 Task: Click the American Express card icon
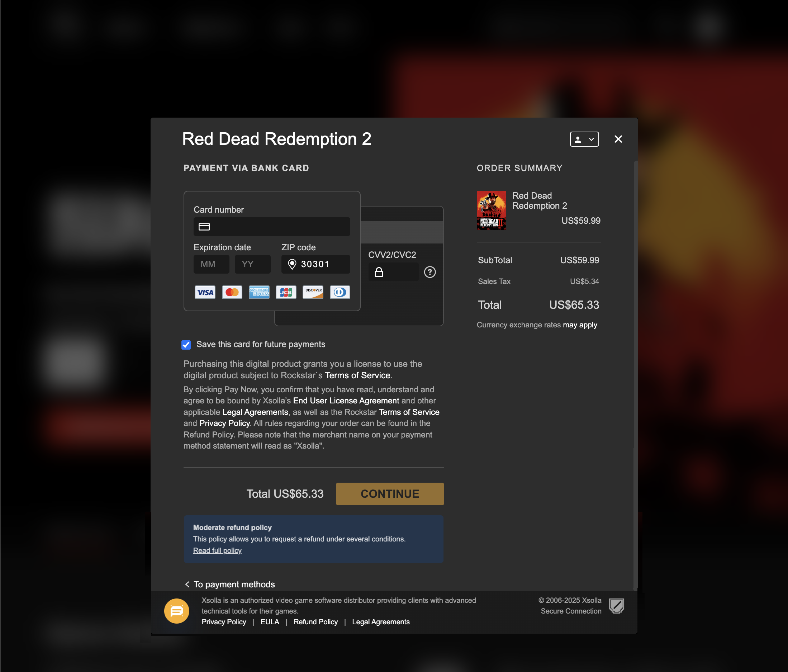[x=258, y=292]
